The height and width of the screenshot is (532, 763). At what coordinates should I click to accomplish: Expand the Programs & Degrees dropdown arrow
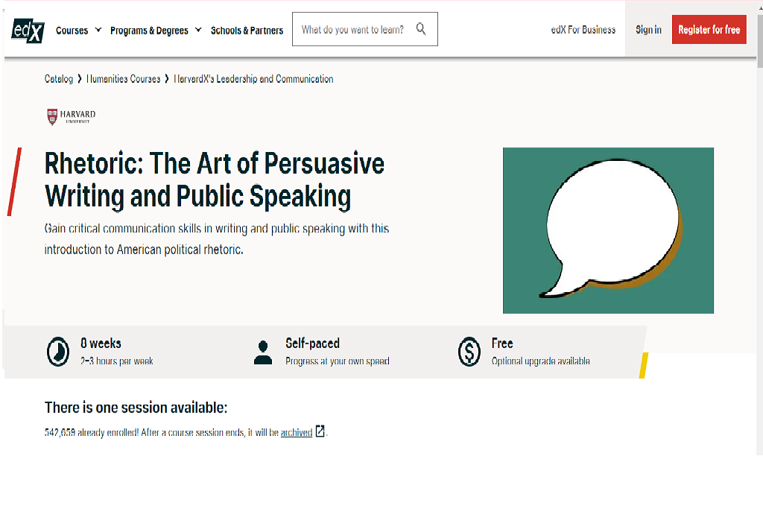[x=198, y=31]
